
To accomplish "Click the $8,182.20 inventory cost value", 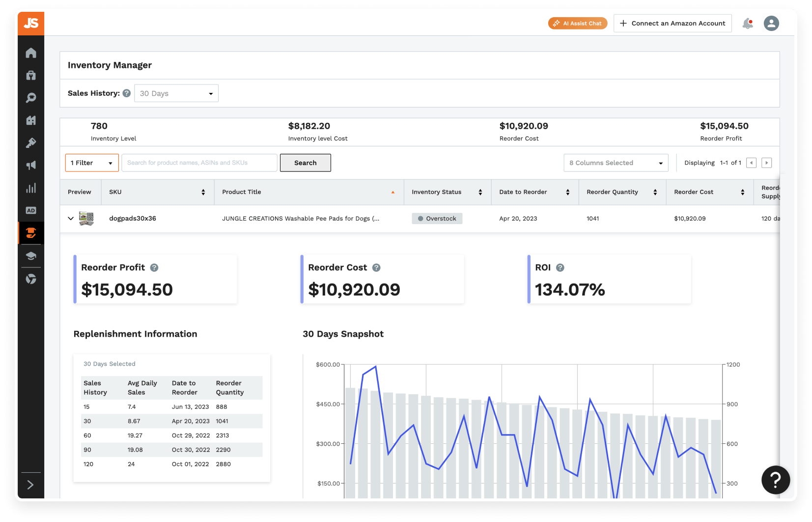I will pos(309,126).
